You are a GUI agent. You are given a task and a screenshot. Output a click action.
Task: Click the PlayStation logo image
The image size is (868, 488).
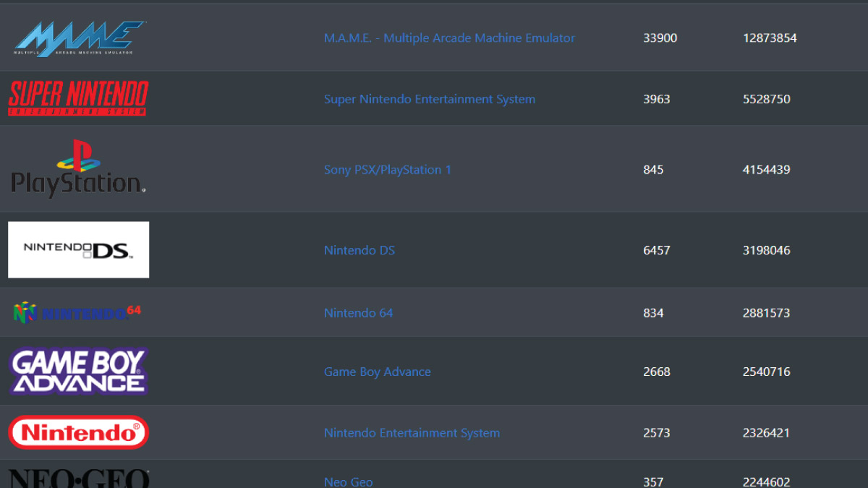pos(78,169)
